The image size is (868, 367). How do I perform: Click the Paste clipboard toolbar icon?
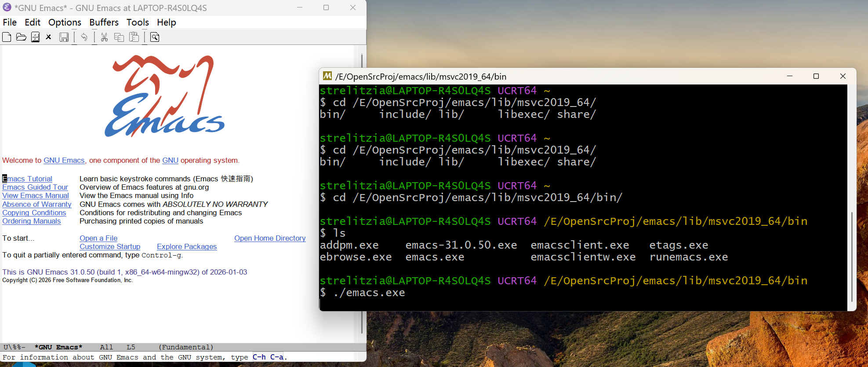pyautogui.click(x=134, y=37)
